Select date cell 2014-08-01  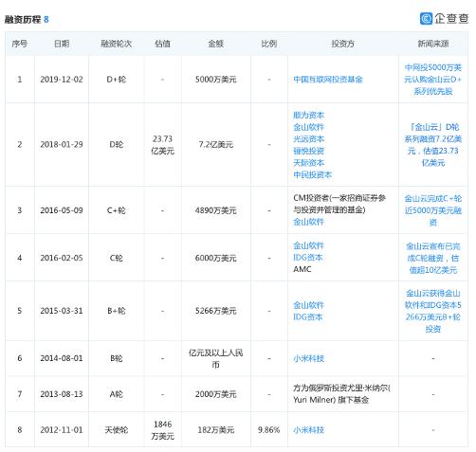point(62,358)
